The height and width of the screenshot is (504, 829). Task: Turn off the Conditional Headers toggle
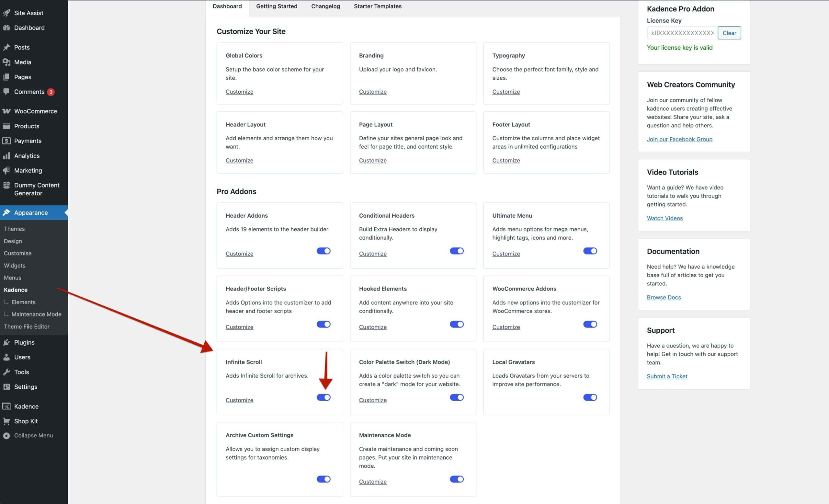457,251
